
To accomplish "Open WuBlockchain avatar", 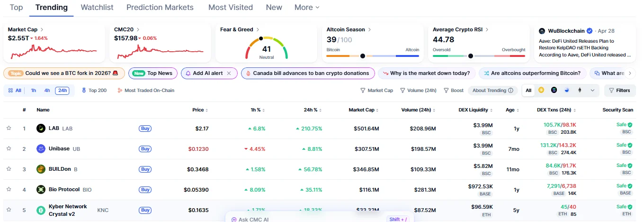I will pos(542,31).
